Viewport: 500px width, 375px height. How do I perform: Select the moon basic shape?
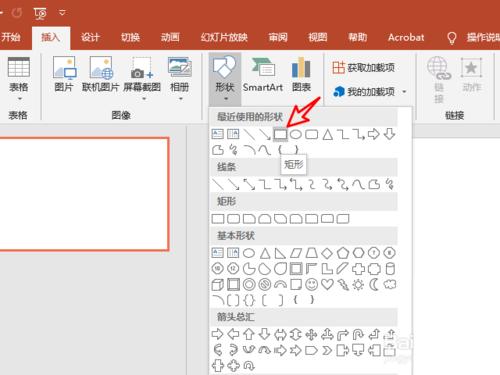(x=374, y=285)
